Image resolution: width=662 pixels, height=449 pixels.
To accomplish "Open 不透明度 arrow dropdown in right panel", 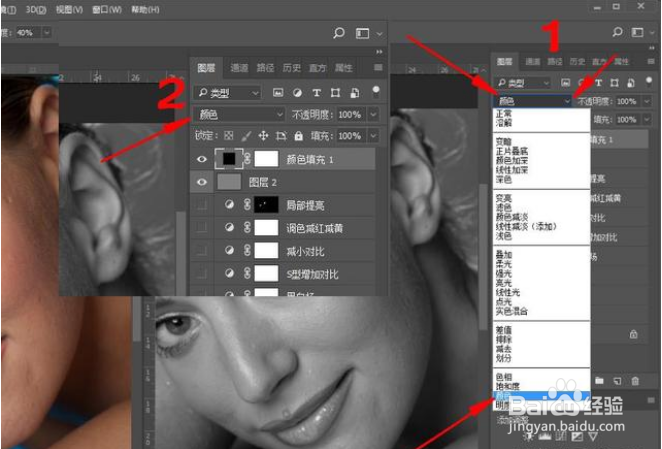I will (647, 101).
